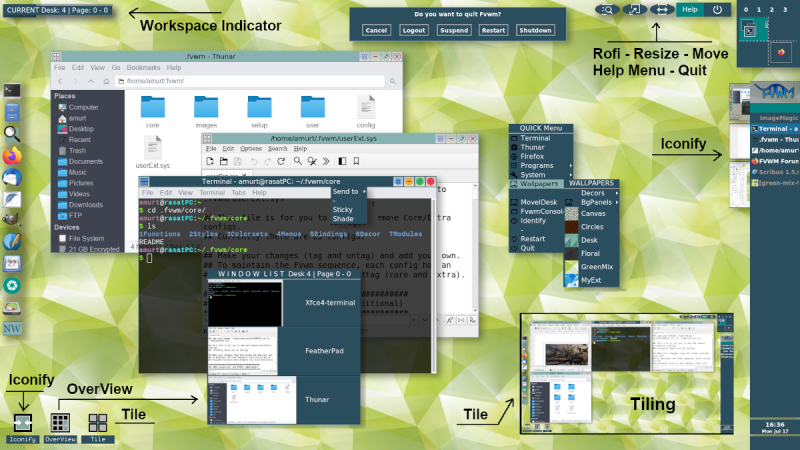Expand Programs submenu in Quick Menu
800x450 pixels.
pos(541,165)
